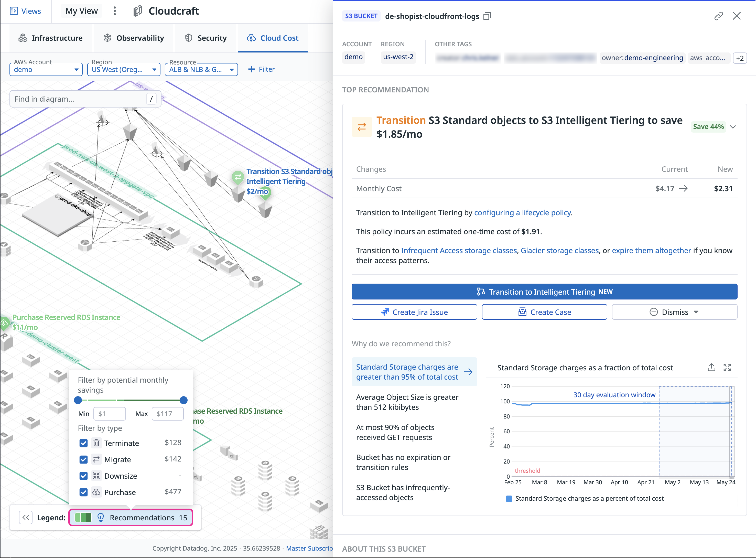Click the Purchase icon in filter
The height and width of the screenshot is (558, 756).
pyautogui.click(x=96, y=492)
